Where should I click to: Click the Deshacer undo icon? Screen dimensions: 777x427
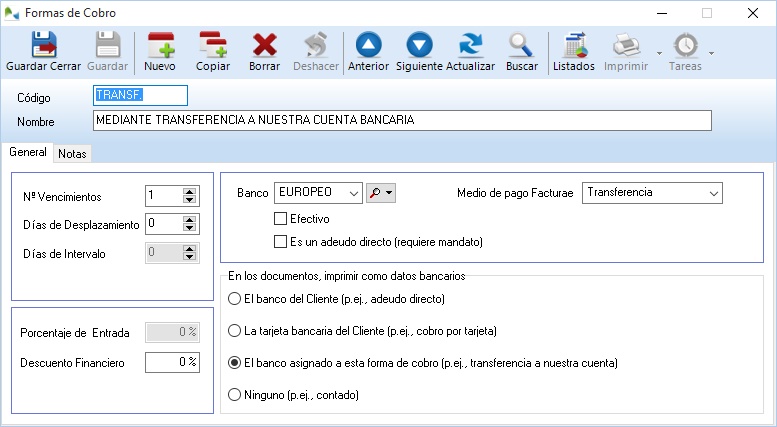click(316, 46)
